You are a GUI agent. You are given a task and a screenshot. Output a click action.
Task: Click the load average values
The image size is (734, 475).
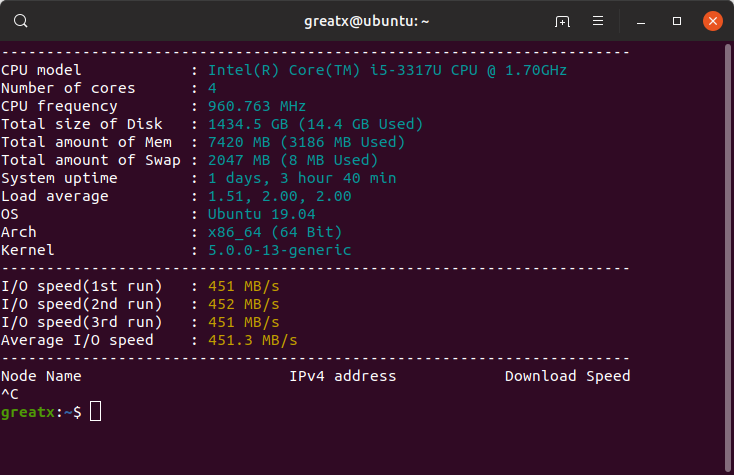click(279, 196)
